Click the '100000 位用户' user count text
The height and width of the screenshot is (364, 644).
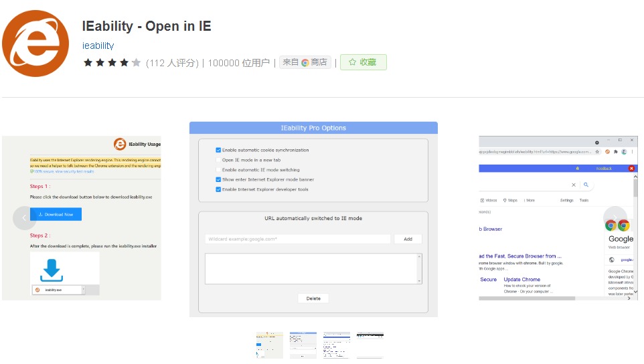238,63
